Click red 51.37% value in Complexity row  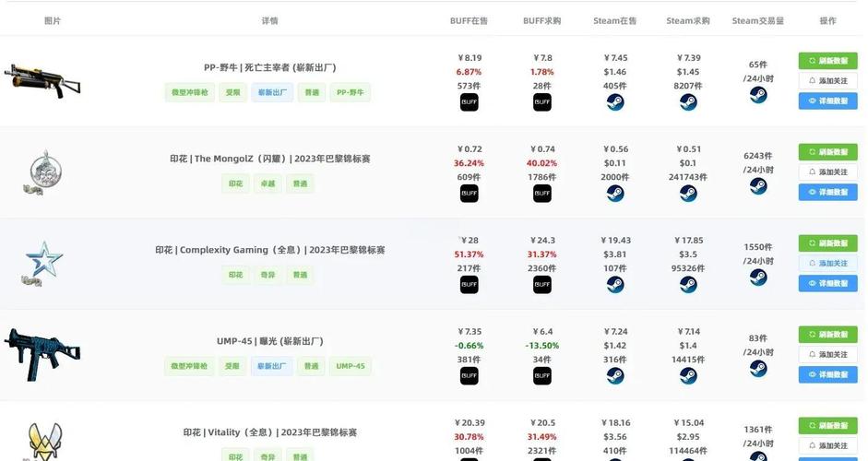[469, 254]
